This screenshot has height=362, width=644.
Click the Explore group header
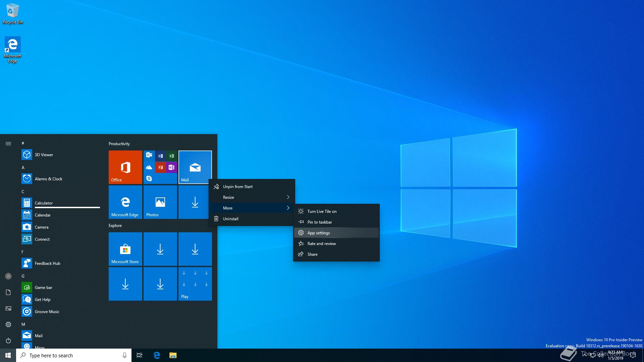[115, 226]
